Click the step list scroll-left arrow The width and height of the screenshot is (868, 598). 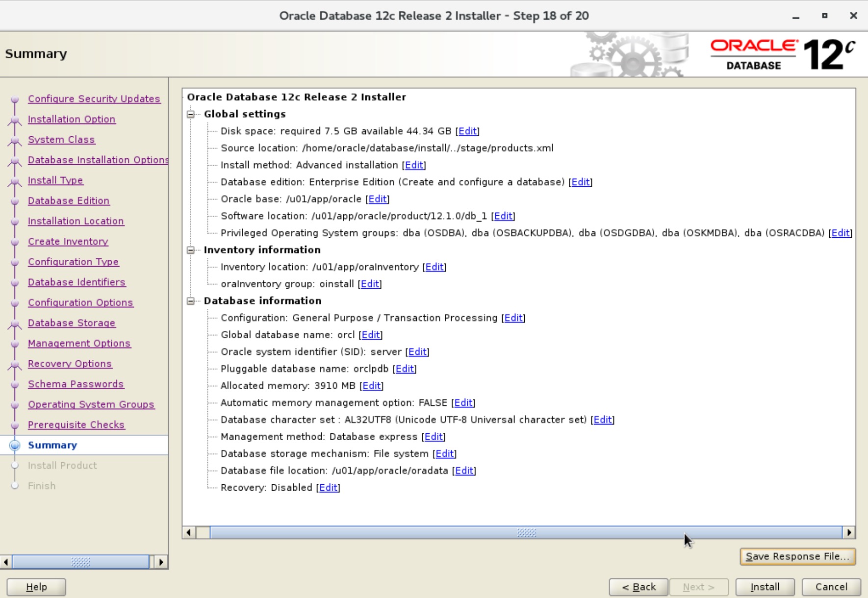(6, 562)
